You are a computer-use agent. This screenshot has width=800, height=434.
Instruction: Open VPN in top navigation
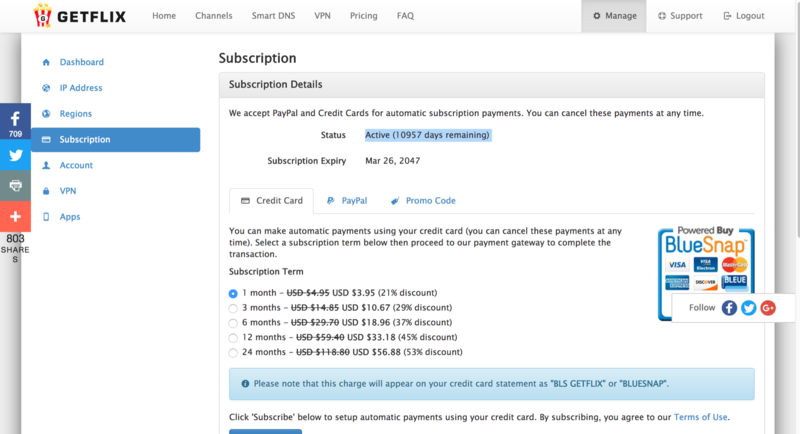coord(322,16)
